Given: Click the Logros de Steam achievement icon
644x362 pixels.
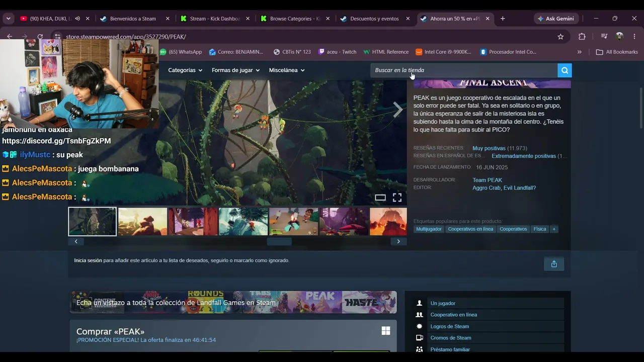Looking at the screenshot, I should pos(419,326).
